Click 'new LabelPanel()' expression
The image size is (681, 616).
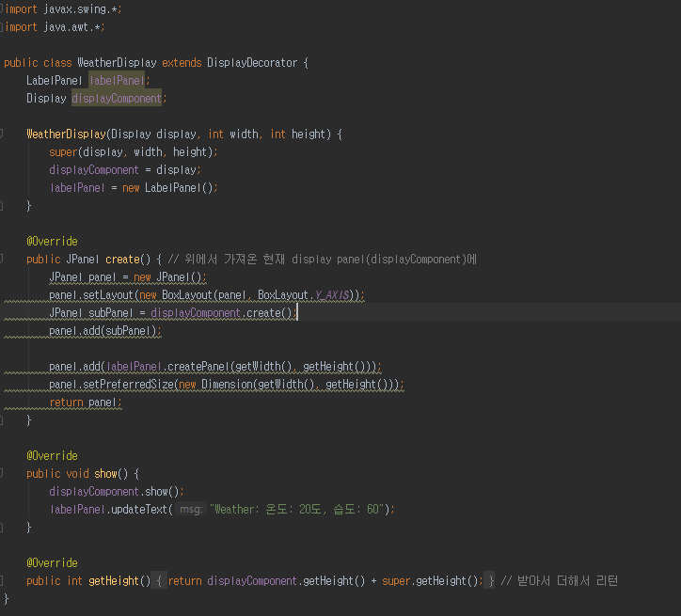coord(167,187)
